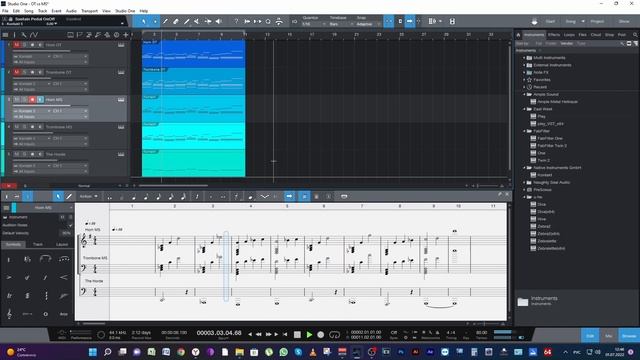Click the Project page button
The image size is (640, 360).
click(597, 21)
